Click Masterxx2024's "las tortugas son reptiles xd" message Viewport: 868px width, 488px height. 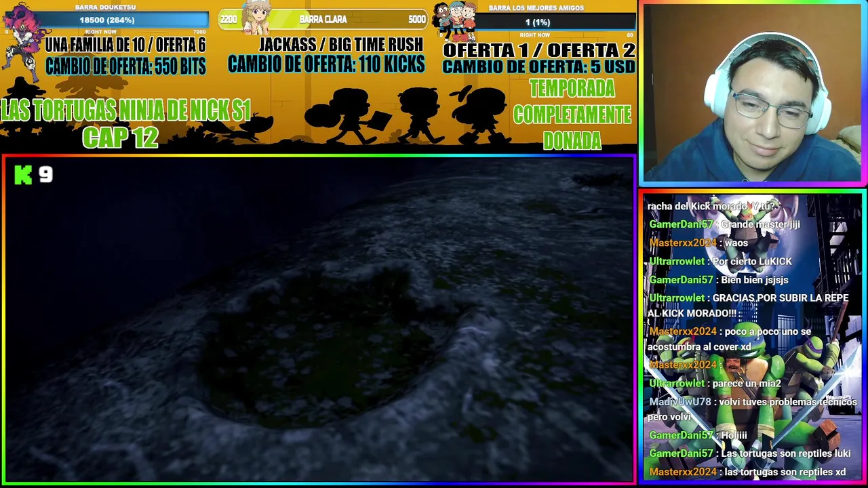click(x=747, y=472)
